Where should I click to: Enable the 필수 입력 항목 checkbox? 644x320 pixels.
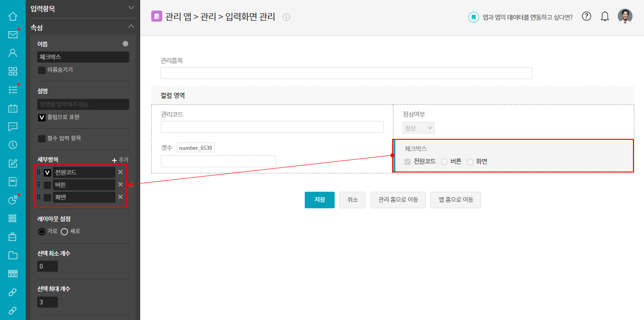42,138
